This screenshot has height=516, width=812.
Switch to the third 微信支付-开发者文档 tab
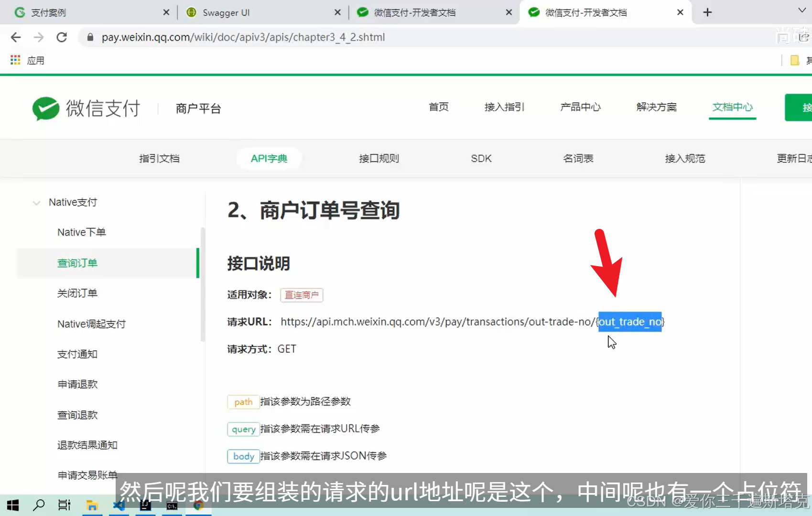coord(434,12)
